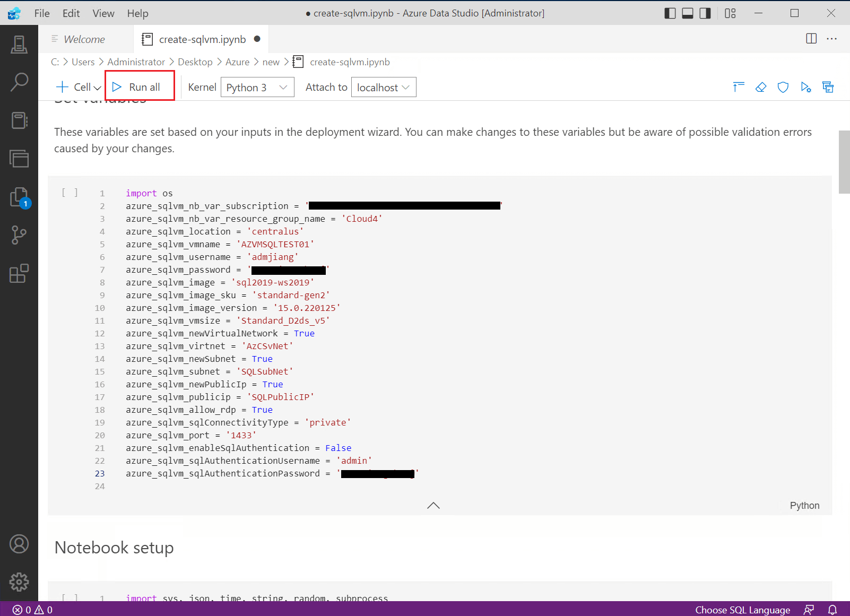Click the 'admjiang' username value

click(x=273, y=257)
